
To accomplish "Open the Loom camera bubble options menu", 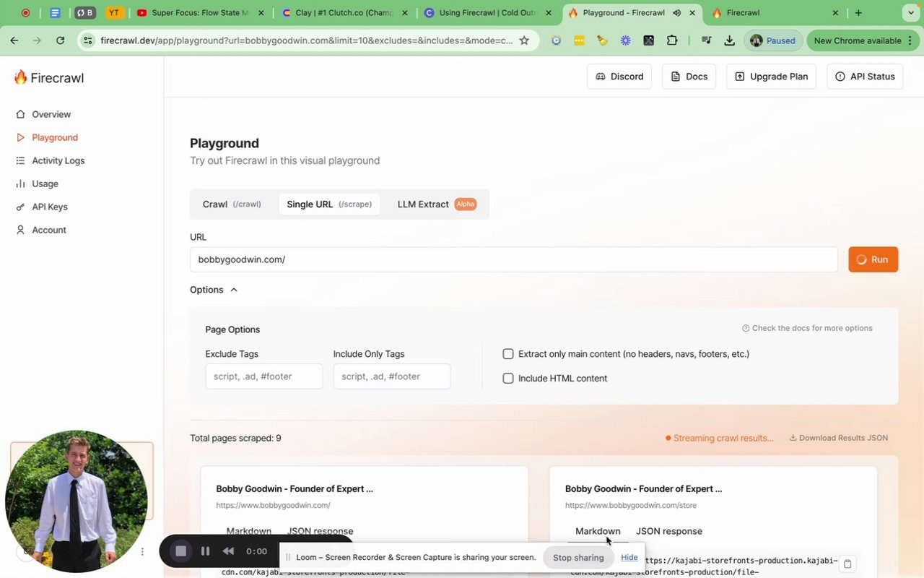I will pos(142,551).
